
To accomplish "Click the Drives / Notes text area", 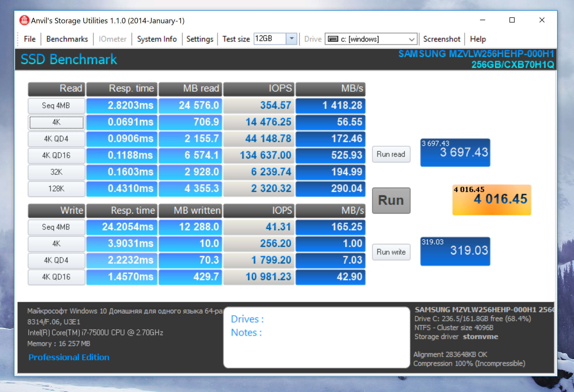I will (316, 338).
